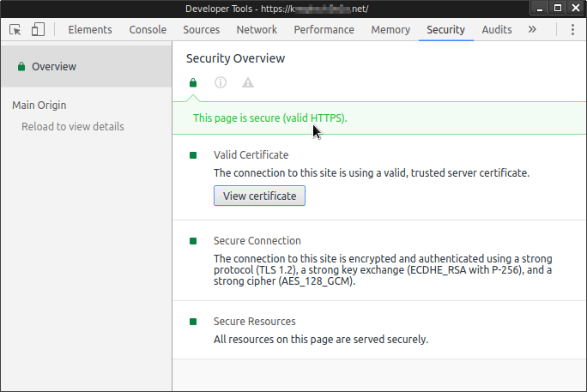Activate the inspect element picker icon
The height and width of the screenshot is (392, 587).
coord(15,29)
